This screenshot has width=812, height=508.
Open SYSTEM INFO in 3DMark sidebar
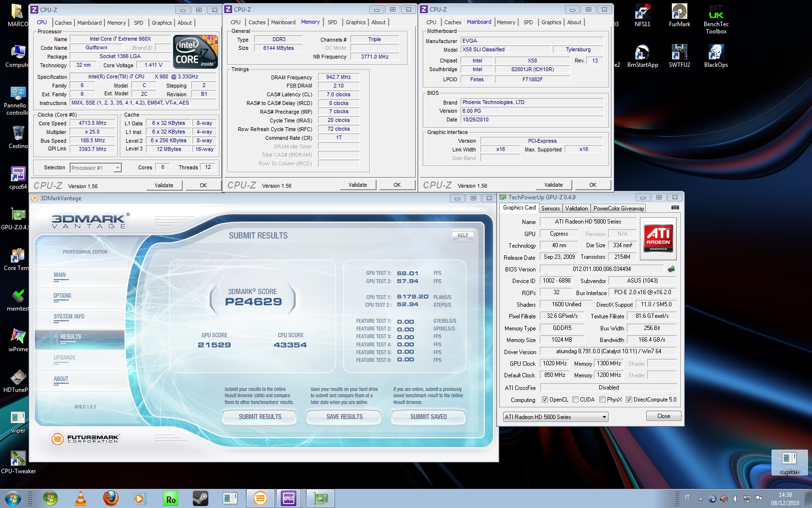coord(69,316)
